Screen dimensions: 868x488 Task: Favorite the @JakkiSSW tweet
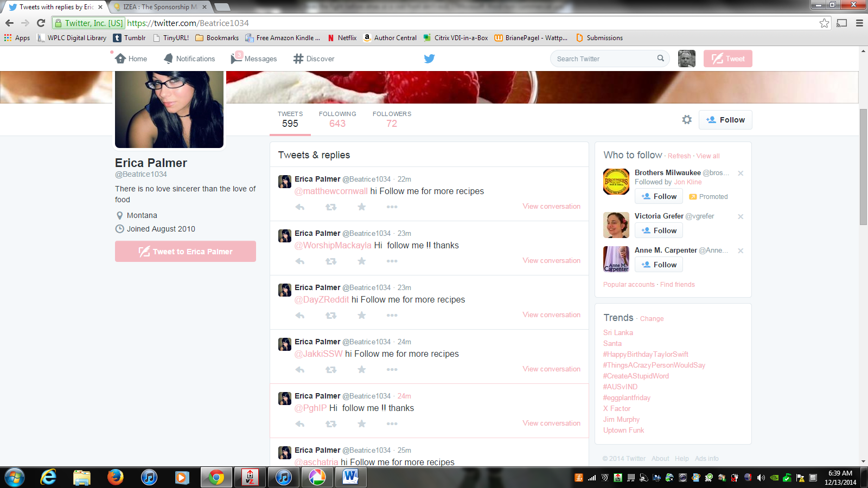(362, 369)
